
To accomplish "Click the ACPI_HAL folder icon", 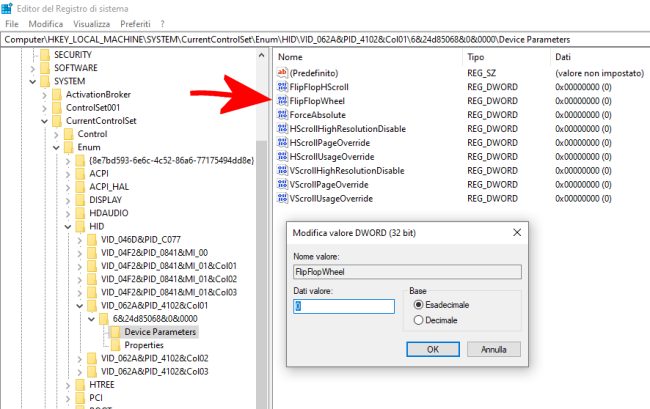I will click(80, 187).
